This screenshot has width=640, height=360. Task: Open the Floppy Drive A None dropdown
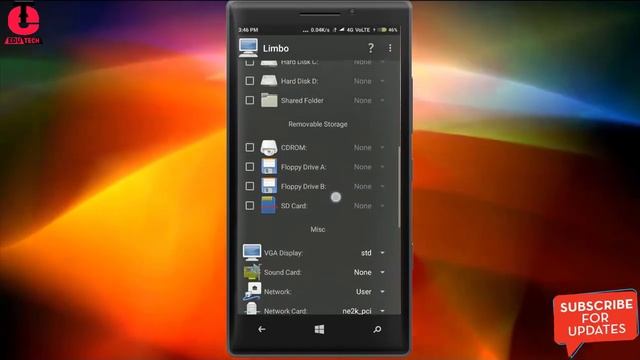pos(369,167)
